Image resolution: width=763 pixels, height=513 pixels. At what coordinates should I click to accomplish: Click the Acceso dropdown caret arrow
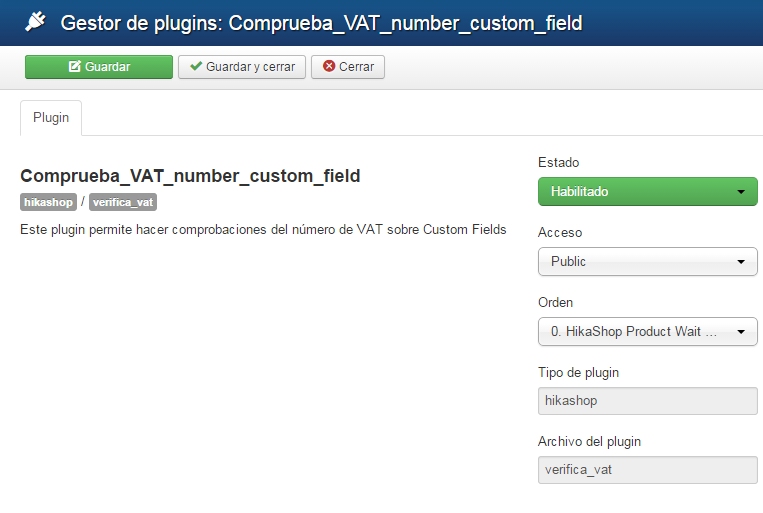pos(740,262)
